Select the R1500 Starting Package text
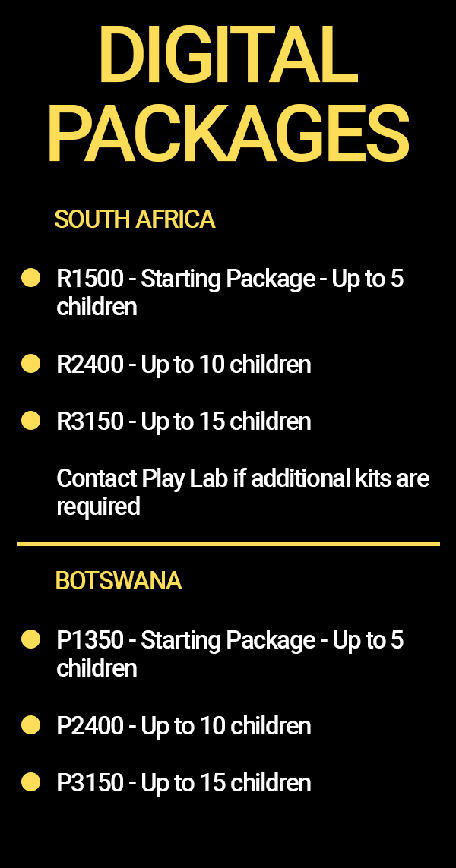 (230, 293)
